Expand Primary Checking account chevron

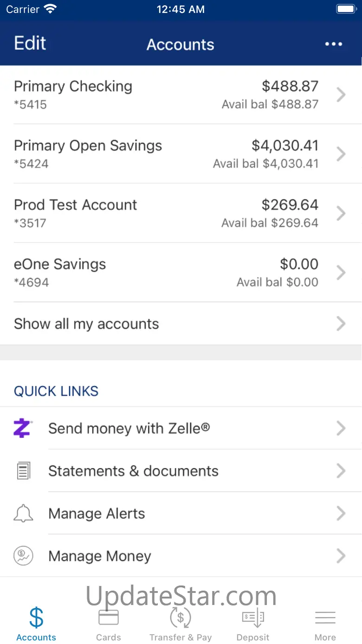pos(341,95)
